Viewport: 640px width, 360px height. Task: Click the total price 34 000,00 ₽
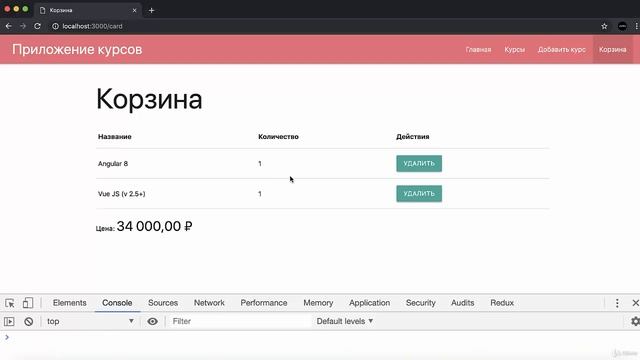click(154, 226)
